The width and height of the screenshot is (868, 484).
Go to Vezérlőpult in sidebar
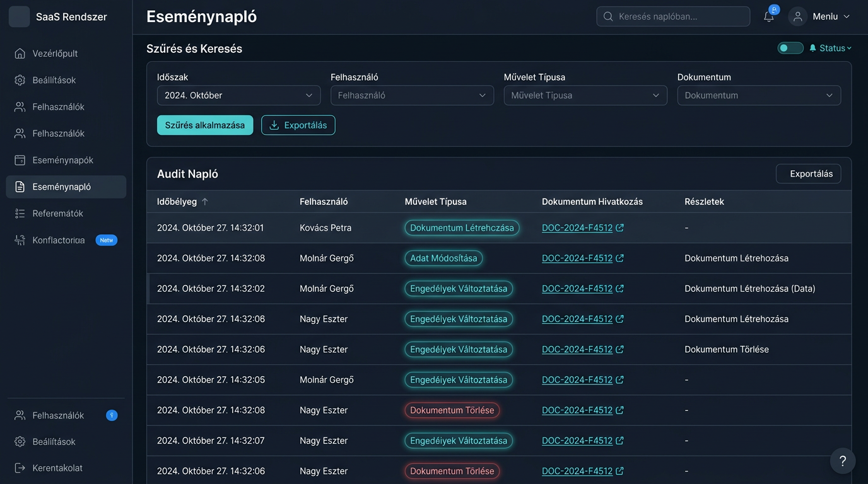pyautogui.click(x=66, y=54)
